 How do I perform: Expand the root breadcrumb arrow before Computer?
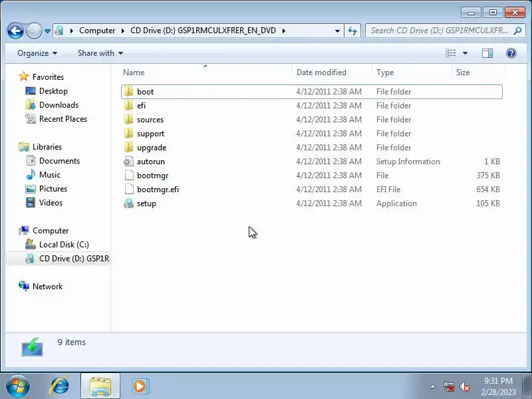pyautogui.click(x=71, y=31)
